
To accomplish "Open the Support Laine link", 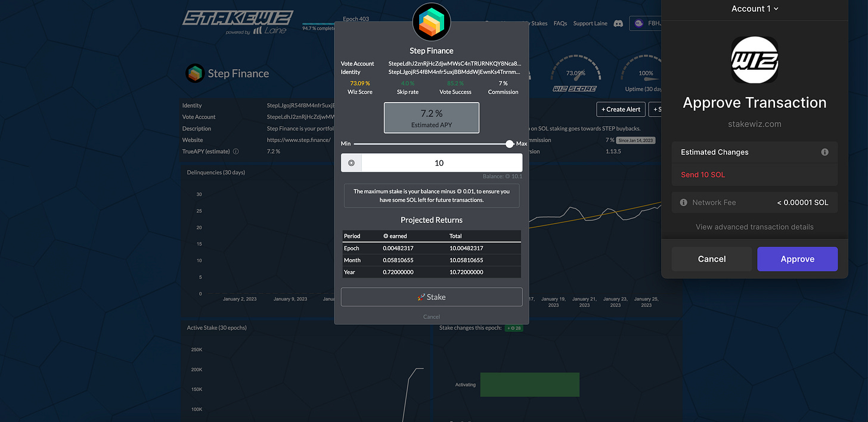I will tap(590, 24).
